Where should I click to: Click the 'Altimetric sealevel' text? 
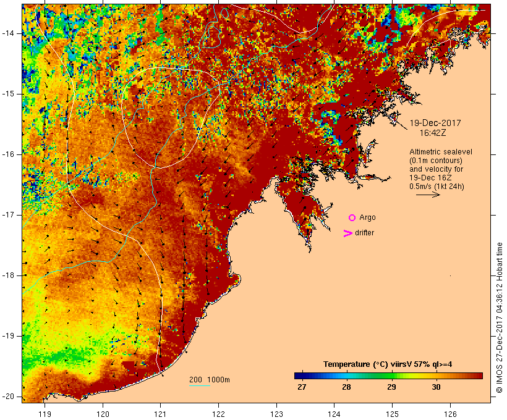(x=441, y=152)
